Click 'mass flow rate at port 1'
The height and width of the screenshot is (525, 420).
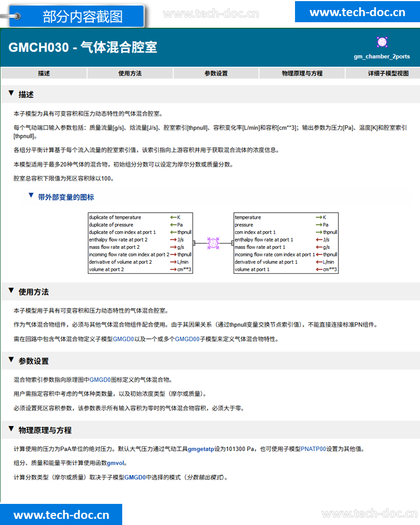pyautogui.click(x=260, y=247)
